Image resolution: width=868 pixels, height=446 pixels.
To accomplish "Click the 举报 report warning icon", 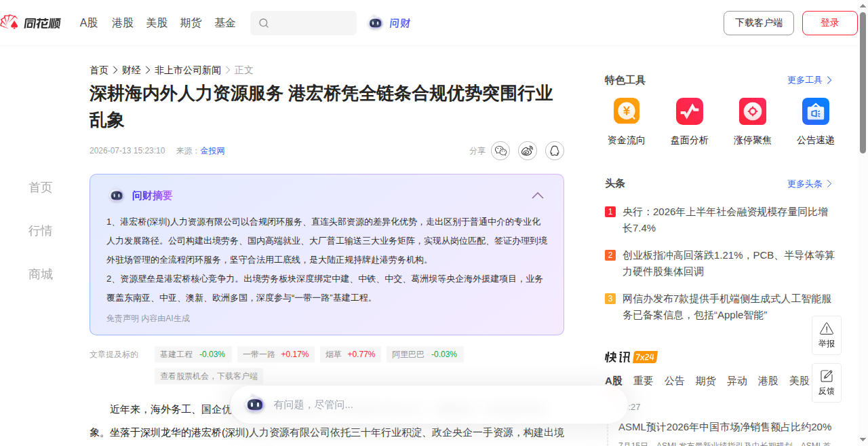I will [x=827, y=329].
